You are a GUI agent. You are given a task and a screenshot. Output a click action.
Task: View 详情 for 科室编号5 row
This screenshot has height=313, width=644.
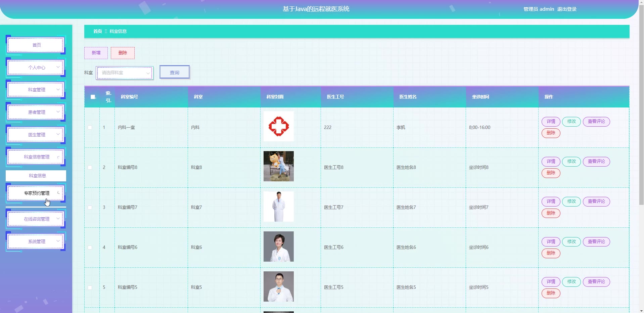(x=551, y=282)
